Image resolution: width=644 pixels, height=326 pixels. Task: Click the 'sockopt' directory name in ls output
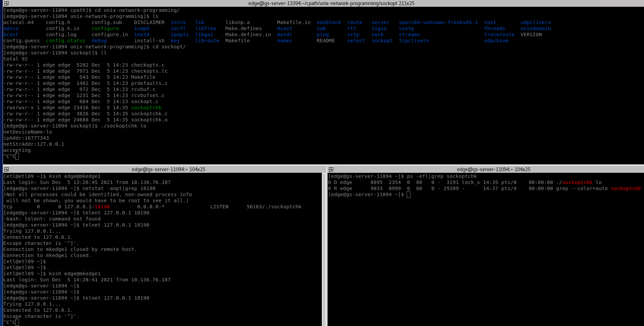382,41
